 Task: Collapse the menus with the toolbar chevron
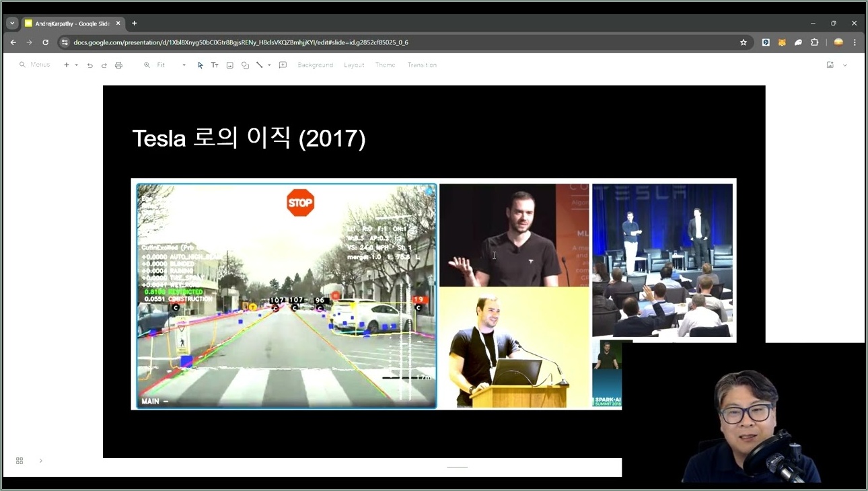(x=845, y=65)
